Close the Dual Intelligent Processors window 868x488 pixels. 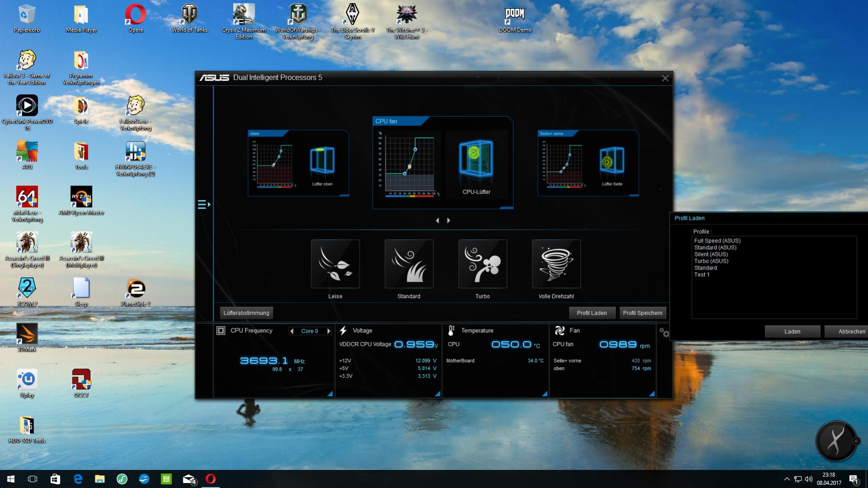coord(665,78)
